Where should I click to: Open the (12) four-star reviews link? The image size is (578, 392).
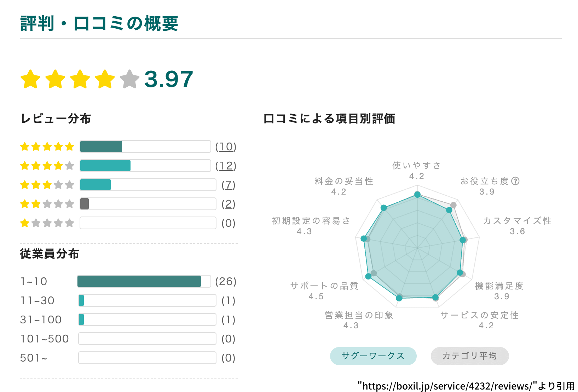click(226, 166)
